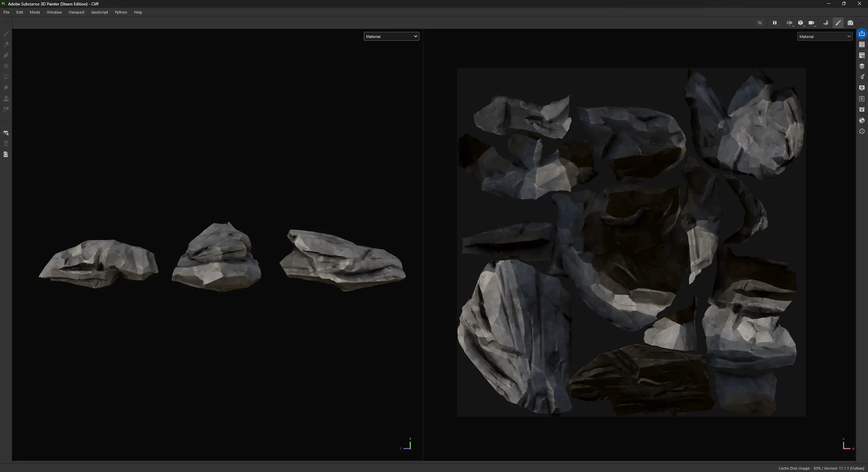Open the History panel icon
Image resolution: width=868 pixels, height=472 pixels.
point(862,131)
